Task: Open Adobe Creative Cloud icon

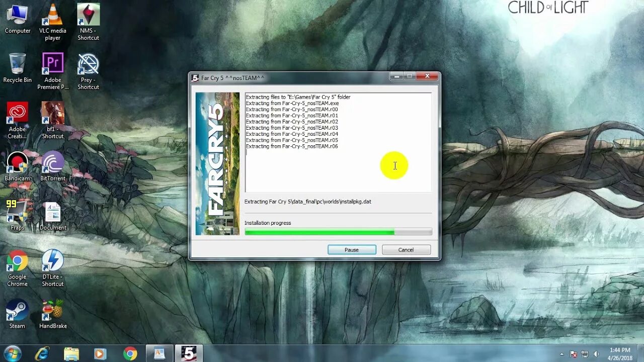Action: 18,120
